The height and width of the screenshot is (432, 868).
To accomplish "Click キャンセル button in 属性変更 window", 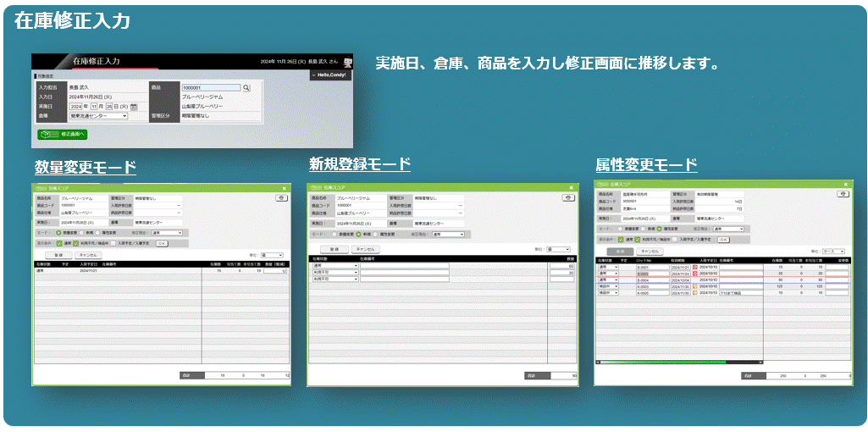I will [650, 252].
